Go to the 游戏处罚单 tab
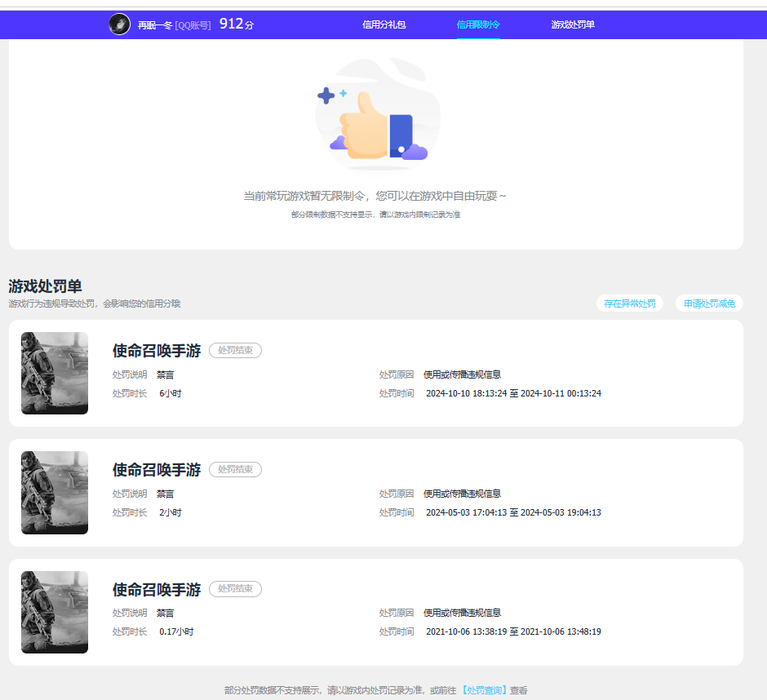This screenshot has width=767, height=700. pos(573,24)
